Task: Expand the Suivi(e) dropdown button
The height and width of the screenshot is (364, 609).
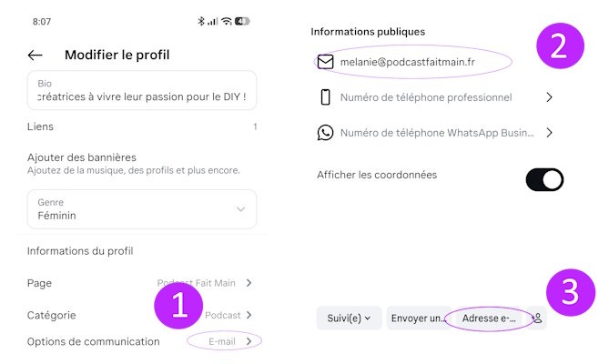Action: coord(349,318)
